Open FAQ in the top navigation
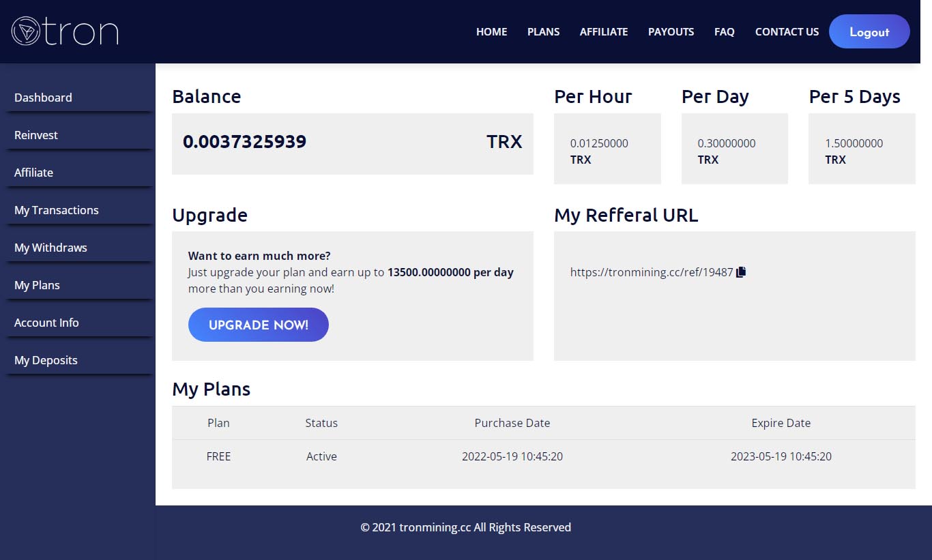The width and height of the screenshot is (932, 560). click(x=725, y=31)
